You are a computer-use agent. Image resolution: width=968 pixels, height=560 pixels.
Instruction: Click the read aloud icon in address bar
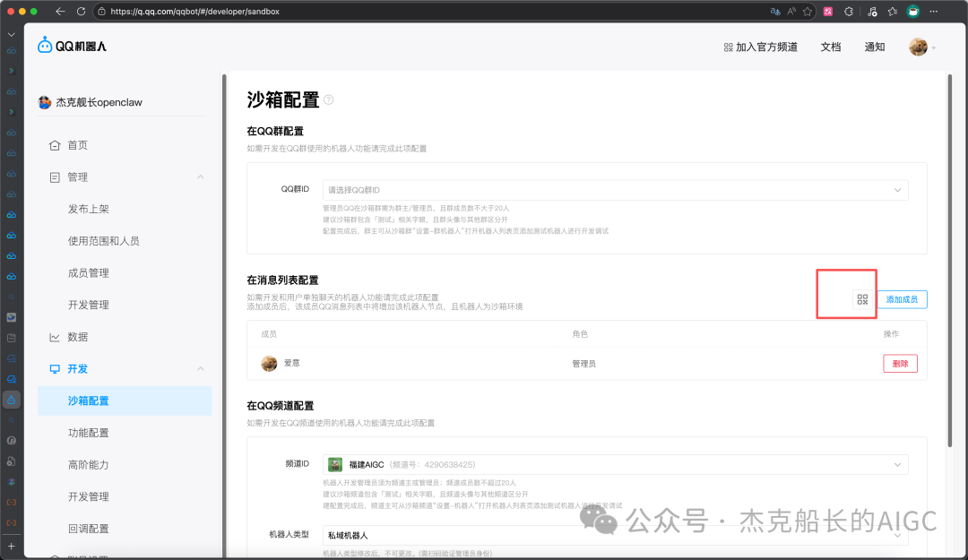(791, 11)
